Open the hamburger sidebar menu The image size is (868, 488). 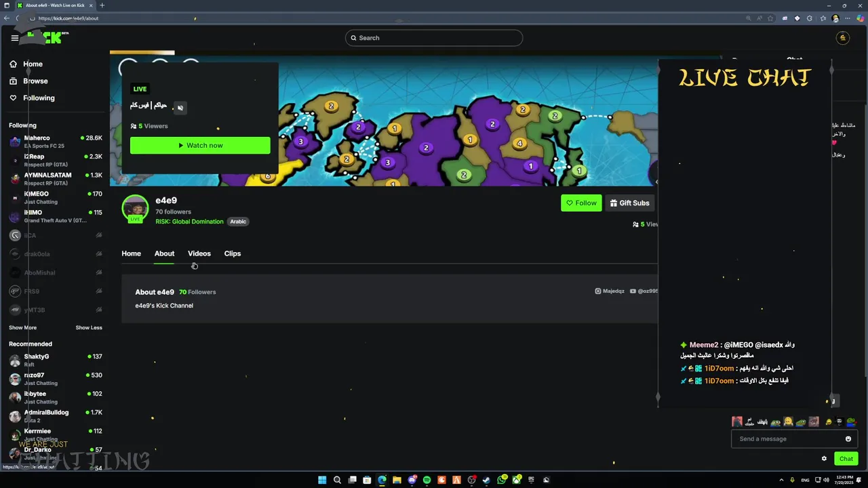click(x=14, y=38)
